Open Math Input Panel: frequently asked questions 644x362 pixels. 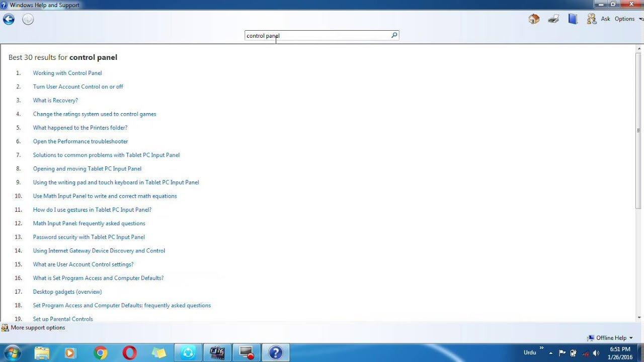tap(89, 223)
